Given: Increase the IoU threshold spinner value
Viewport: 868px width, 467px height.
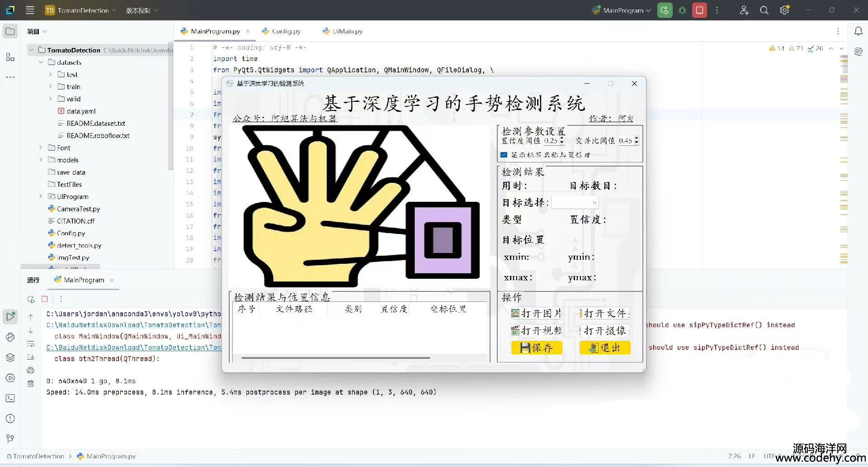Looking at the screenshot, I should [637, 138].
